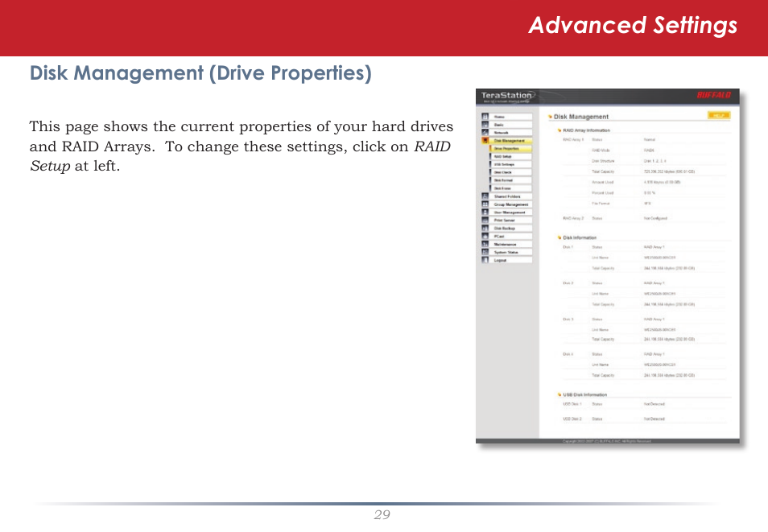Click the RAID Array 1 Total Capacity value
The width and height of the screenshot is (768, 532).
pyautogui.click(x=669, y=171)
